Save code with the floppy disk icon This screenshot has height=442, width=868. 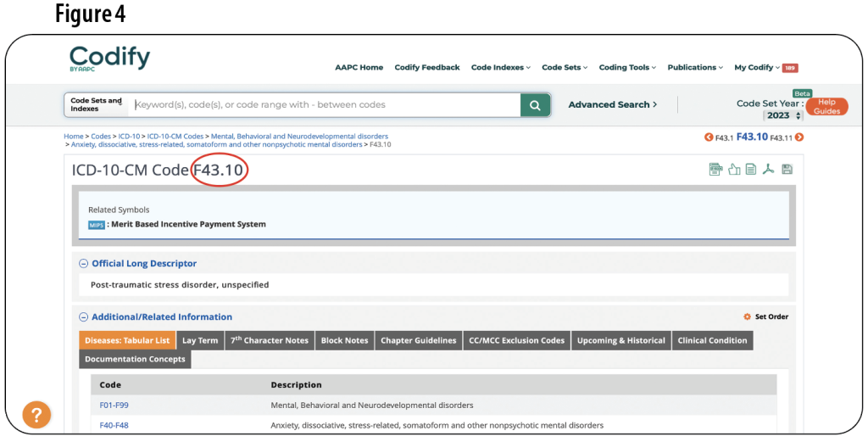click(787, 169)
